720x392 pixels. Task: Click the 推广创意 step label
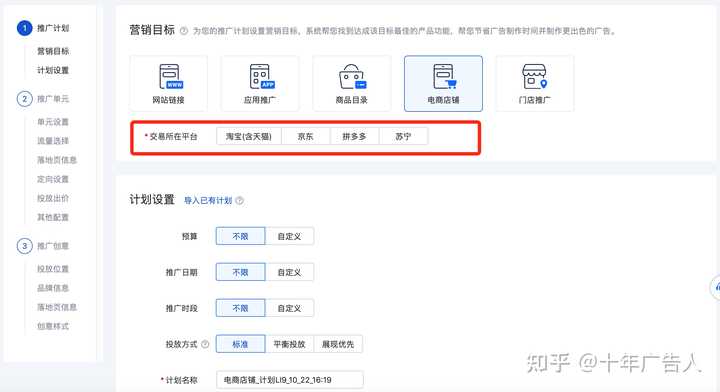tap(53, 246)
